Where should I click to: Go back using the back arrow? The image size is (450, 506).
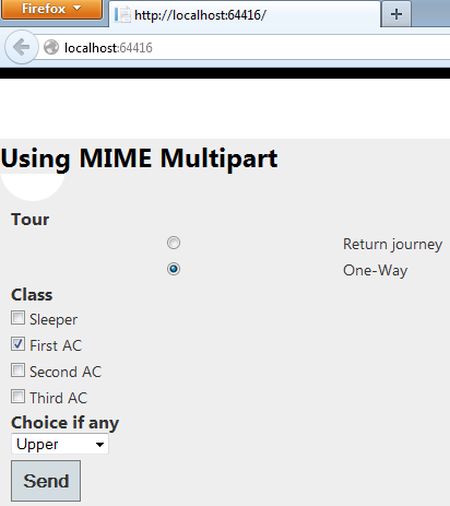pos(21,47)
